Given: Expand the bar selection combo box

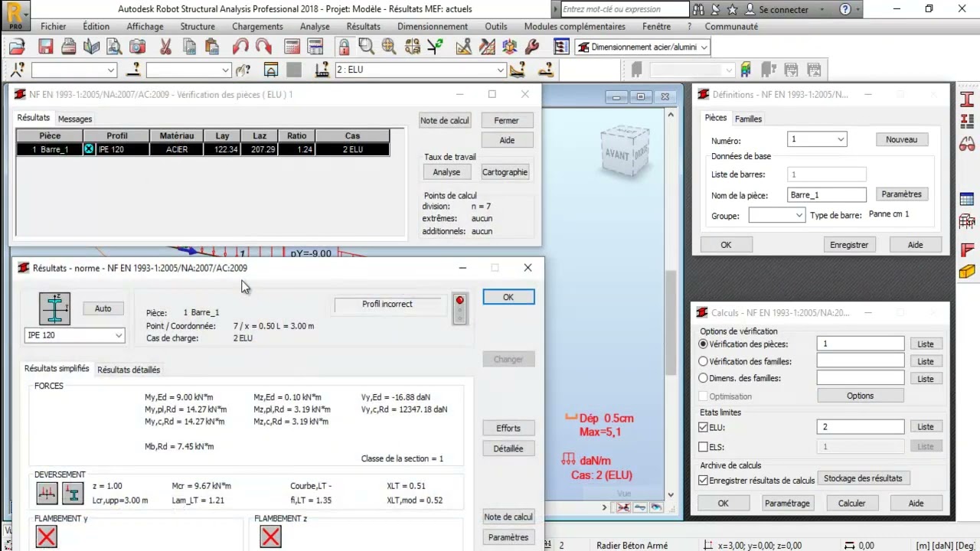Looking at the screenshot, I should coord(225,70).
